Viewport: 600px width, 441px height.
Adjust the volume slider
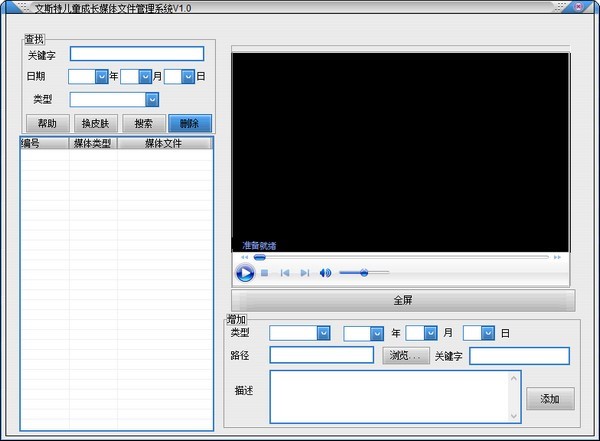coord(364,272)
